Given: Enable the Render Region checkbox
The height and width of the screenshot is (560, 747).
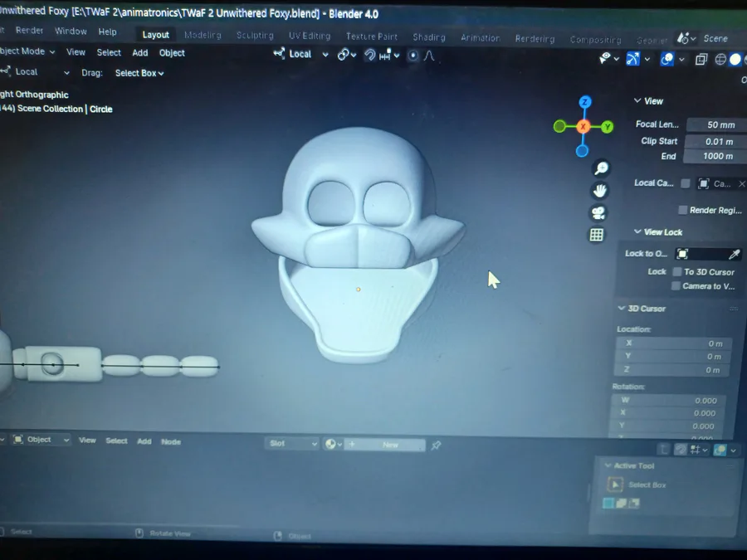Looking at the screenshot, I should pyautogui.click(x=683, y=210).
